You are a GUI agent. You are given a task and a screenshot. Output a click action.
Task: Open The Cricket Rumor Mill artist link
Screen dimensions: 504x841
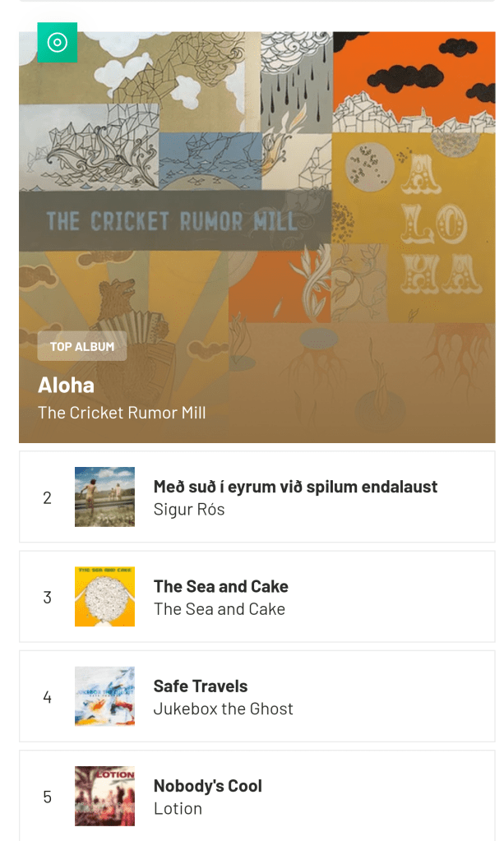click(x=122, y=413)
